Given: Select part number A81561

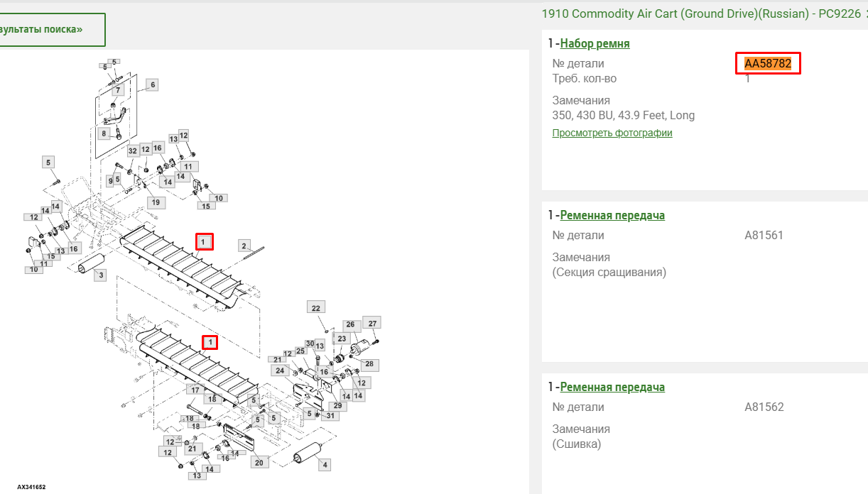Looking at the screenshot, I should pyautogui.click(x=764, y=235).
